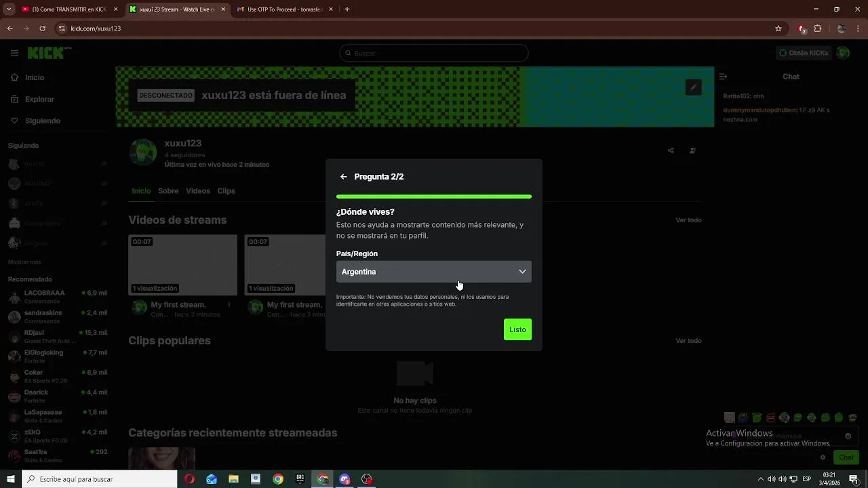Switch to the Clips channel tab

click(226, 191)
